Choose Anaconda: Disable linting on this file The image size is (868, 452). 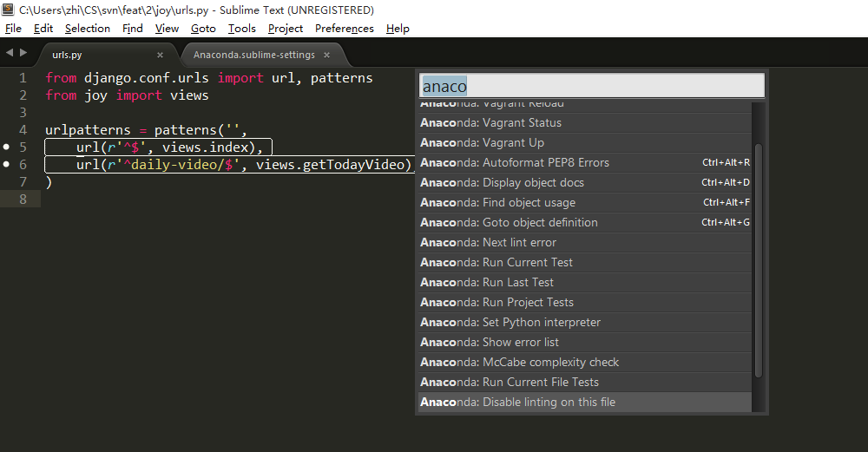pos(585,403)
